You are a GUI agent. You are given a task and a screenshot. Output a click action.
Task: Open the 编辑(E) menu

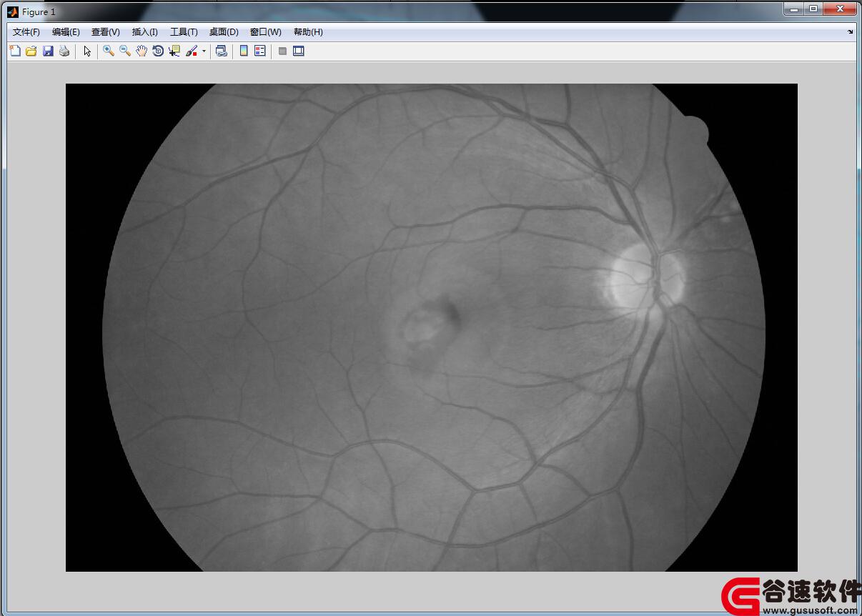[66, 32]
